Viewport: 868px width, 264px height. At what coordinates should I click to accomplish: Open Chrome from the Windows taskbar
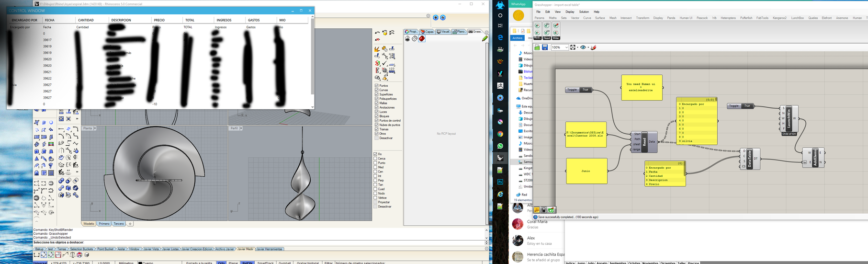[x=500, y=134]
